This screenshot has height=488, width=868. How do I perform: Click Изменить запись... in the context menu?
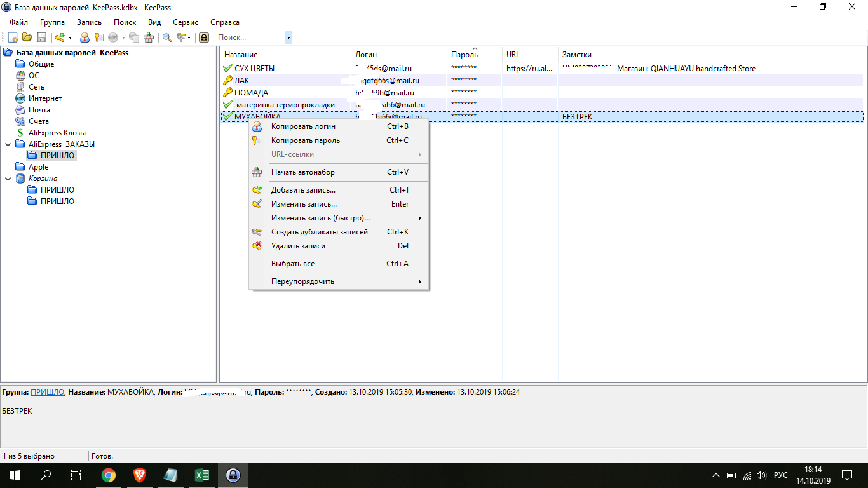339,204
